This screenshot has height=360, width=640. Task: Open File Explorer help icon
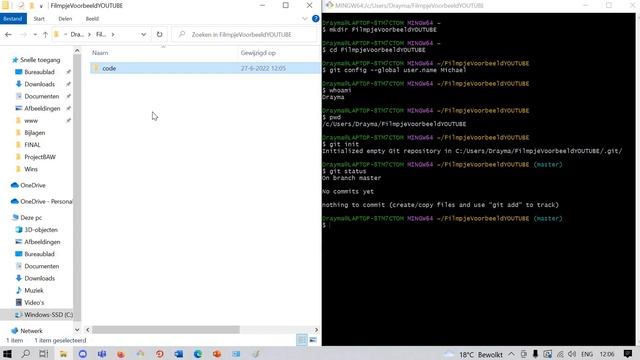pos(316,19)
